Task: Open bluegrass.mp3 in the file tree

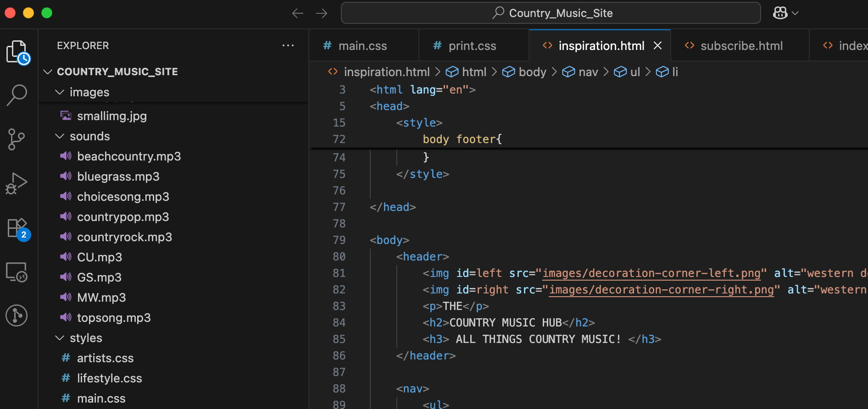Action: [x=118, y=177]
